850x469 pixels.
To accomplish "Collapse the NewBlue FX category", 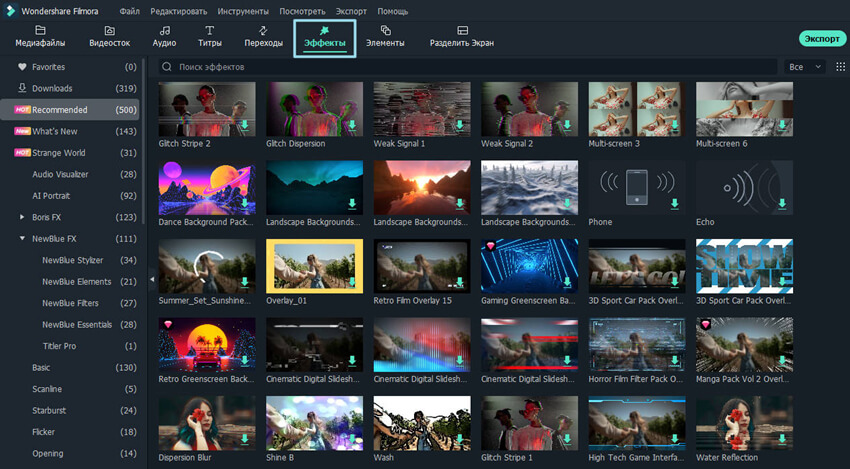I will pos(22,239).
